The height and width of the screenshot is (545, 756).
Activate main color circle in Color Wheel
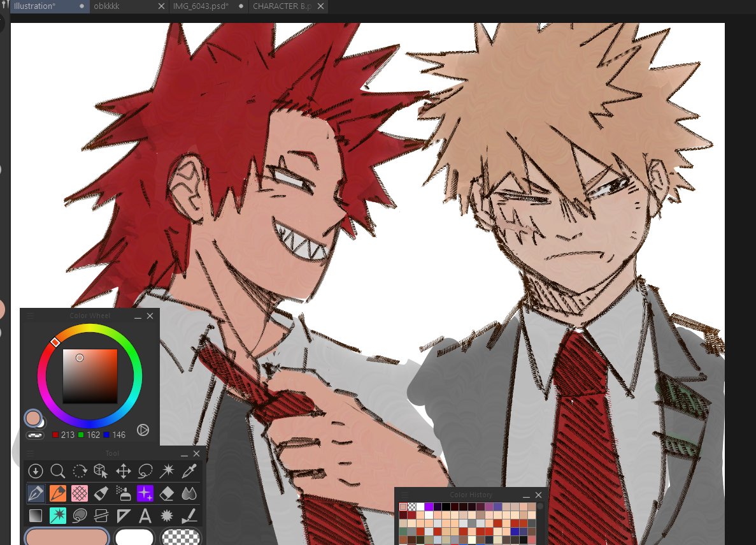(33, 418)
